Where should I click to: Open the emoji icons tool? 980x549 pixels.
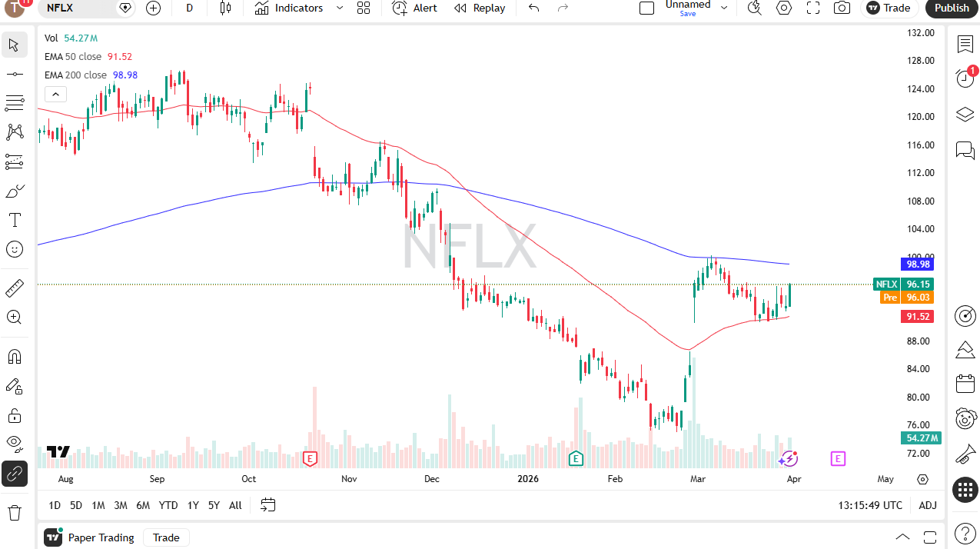14,249
